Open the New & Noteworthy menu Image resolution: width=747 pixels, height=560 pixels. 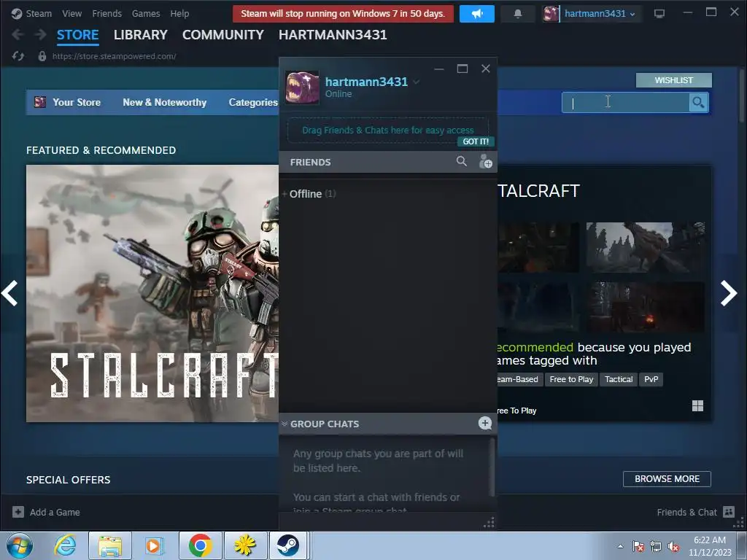(x=165, y=102)
